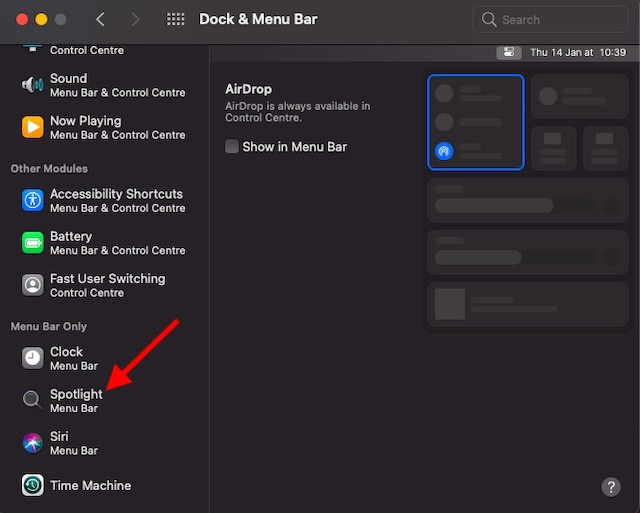Image resolution: width=640 pixels, height=513 pixels.
Task: Click the orange Now Playing icon
Action: point(33,127)
